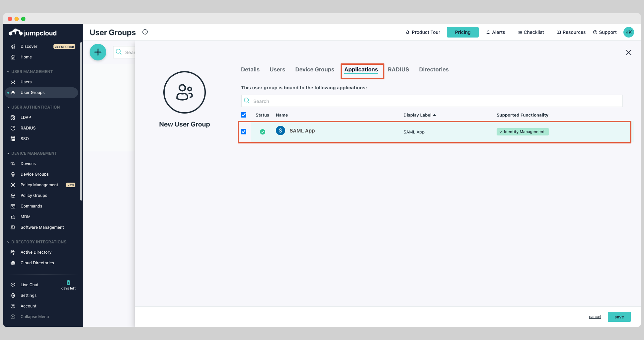
Task: Open Active Directory integration
Action: [36, 252]
